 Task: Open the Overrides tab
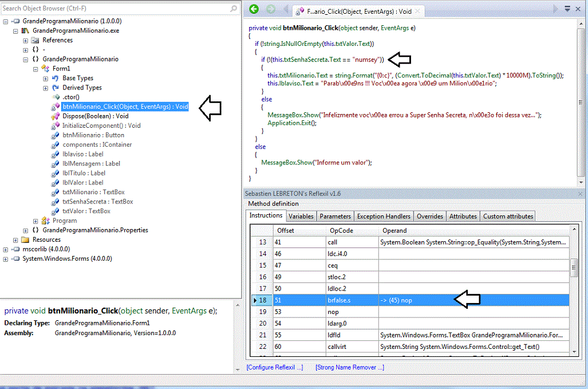[x=430, y=217]
